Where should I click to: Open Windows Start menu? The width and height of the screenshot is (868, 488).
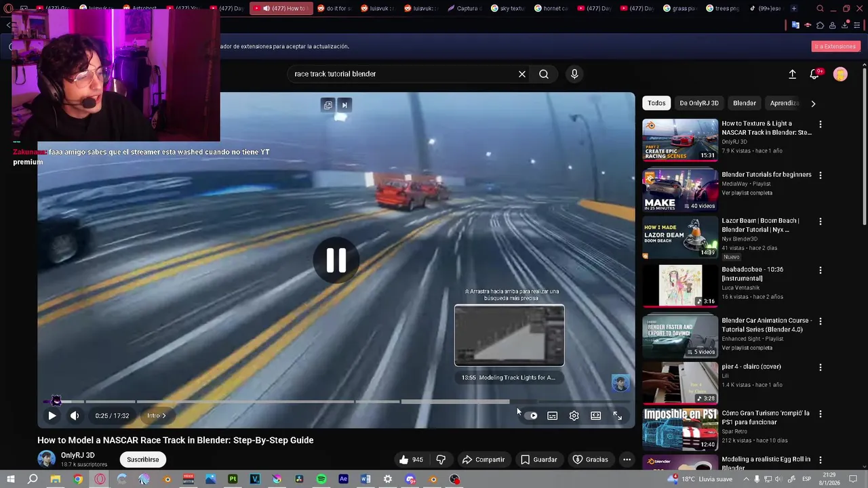coord(11,479)
